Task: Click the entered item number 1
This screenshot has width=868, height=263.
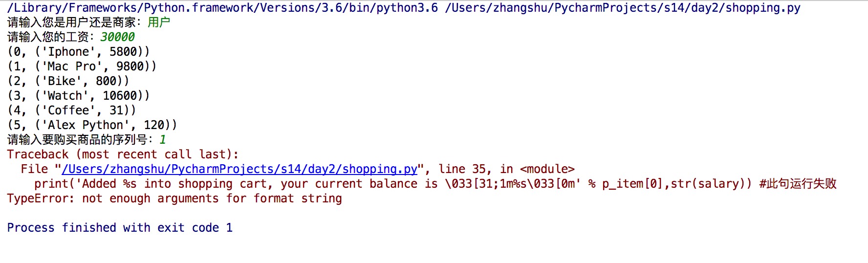Action: coord(163,140)
